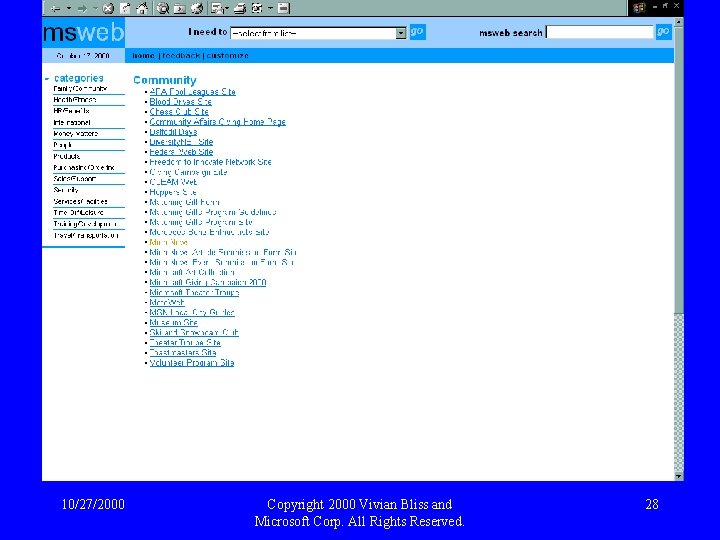The height and width of the screenshot is (540, 720).
Task: Click the last toolbar icon after Edit
Action: click(284, 8)
